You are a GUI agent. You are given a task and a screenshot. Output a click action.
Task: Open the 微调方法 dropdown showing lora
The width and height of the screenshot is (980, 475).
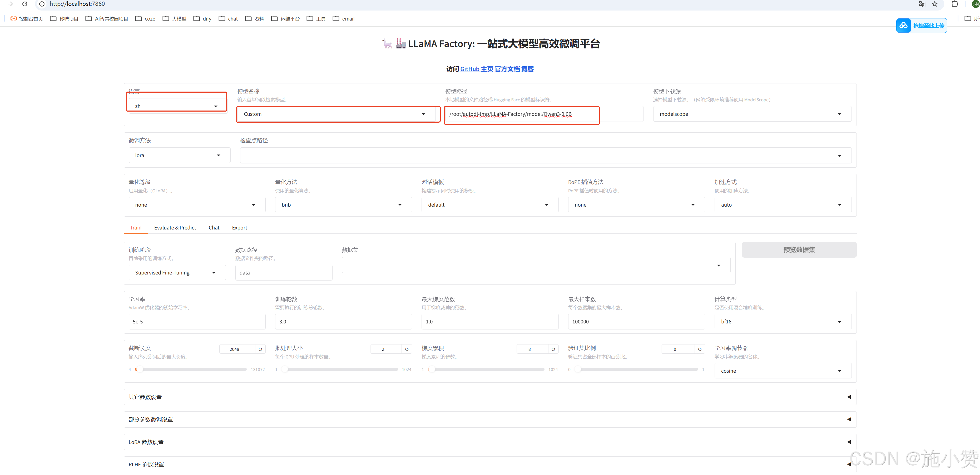[179, 155]
